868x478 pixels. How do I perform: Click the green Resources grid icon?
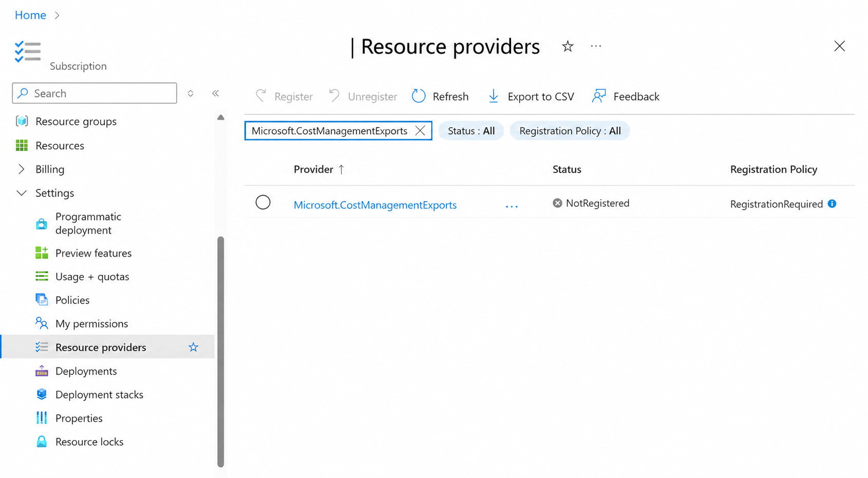click(x=22, y=146)
